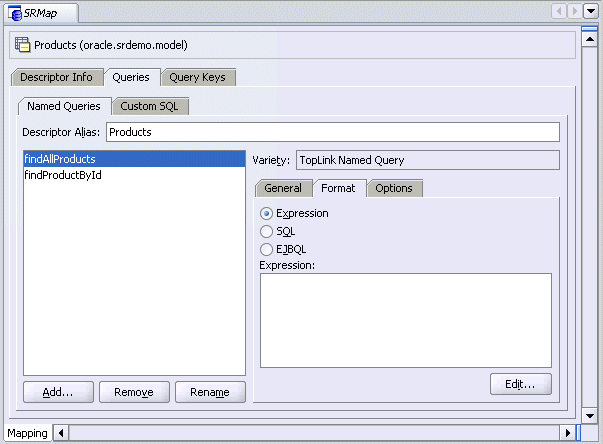This screenshot has height=444, width=603.
Task: Select the Queries tab
Action: point(131,77)
